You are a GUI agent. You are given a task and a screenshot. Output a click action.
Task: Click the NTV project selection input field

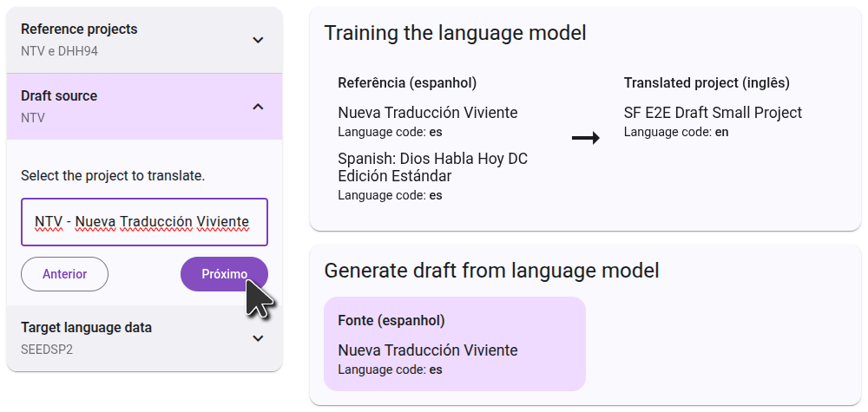(x=144, y=222)
